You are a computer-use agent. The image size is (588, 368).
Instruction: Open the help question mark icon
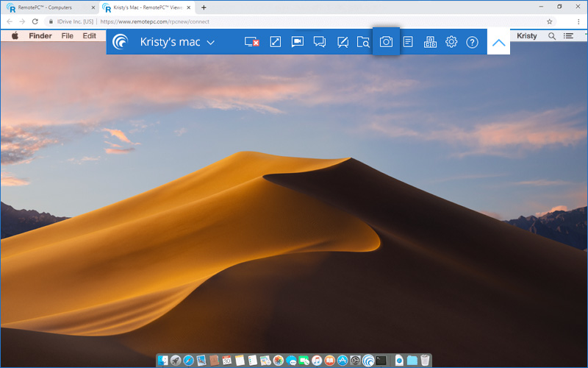[473, 42]
